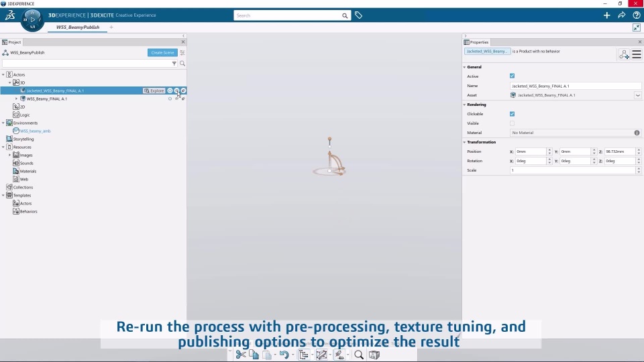Select the WSS_BeamyPublish tab

click(78, 27)
